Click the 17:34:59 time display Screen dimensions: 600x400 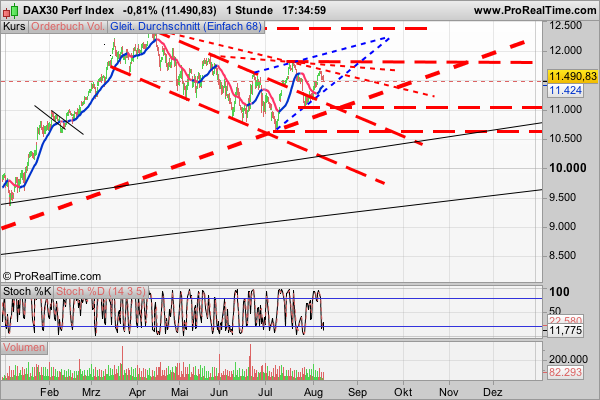point(304,10)
